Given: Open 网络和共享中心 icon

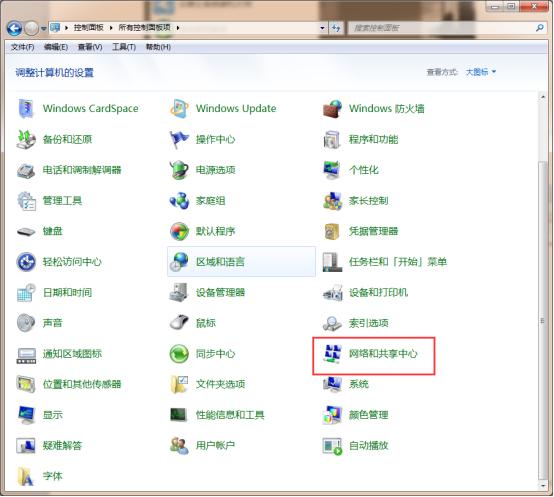Looking at the screenshot, I should click(332, 354).
